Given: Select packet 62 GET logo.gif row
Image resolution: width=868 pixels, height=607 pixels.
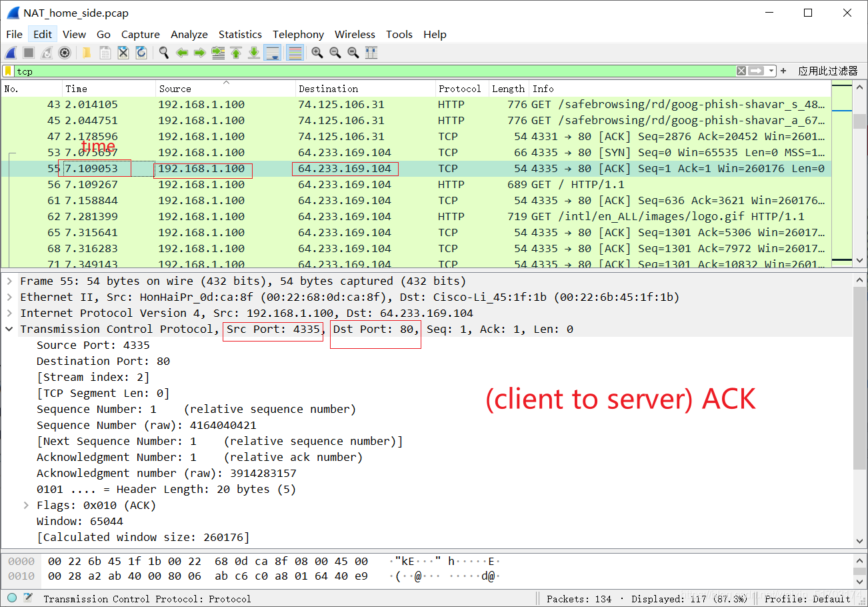Looking at the screenshot, I should [416, 216].
